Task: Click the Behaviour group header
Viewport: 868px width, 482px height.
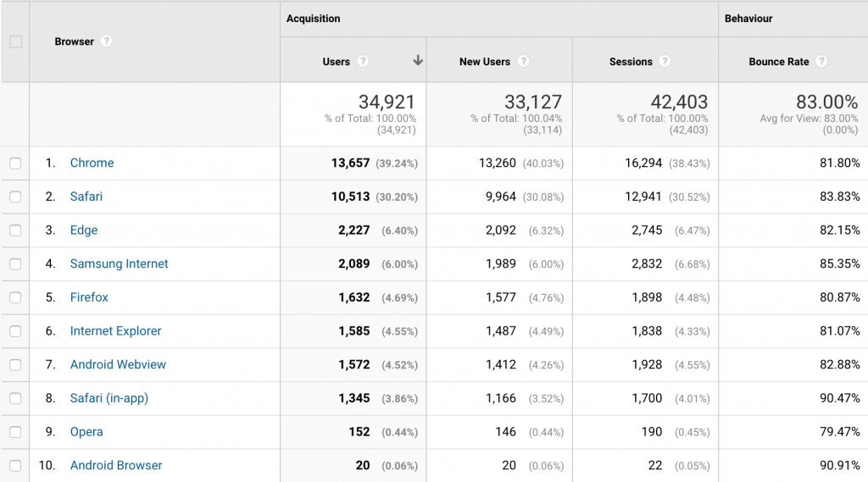Action: pyautogui.click(x=748, y=19)
